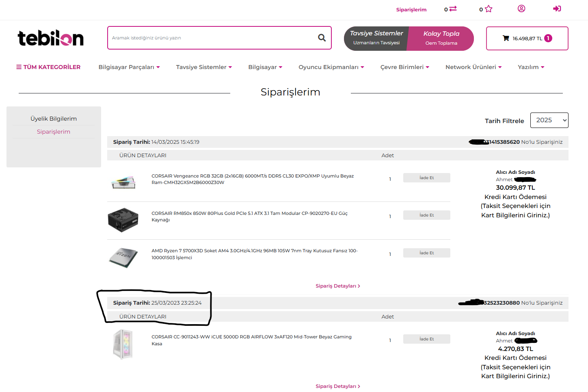Screen dimensions: 588x392
Task: Click İade Et for the Corsair RAM
Action: point(426,178)
